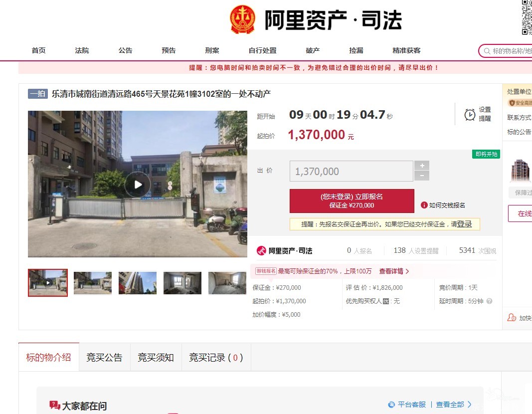532x414 pixels.
Task: Click the gray help icon after 延时周期
Action: tap(489, 301)
